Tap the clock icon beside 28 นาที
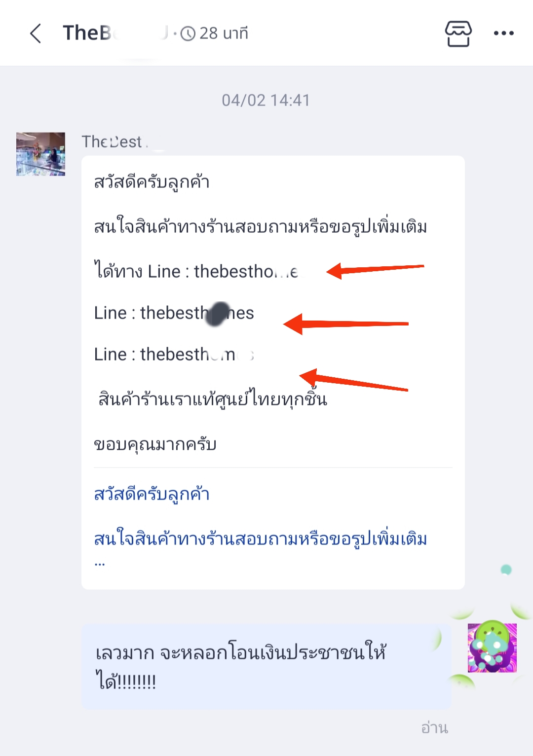The image size is (533, 756). pos(188,34)
